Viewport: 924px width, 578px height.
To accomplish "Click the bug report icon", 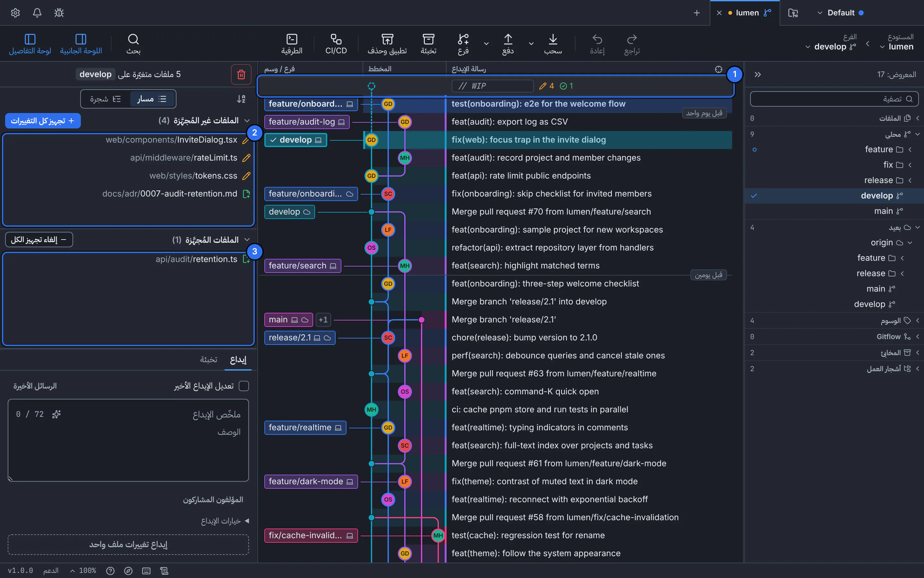I will 59,13.
